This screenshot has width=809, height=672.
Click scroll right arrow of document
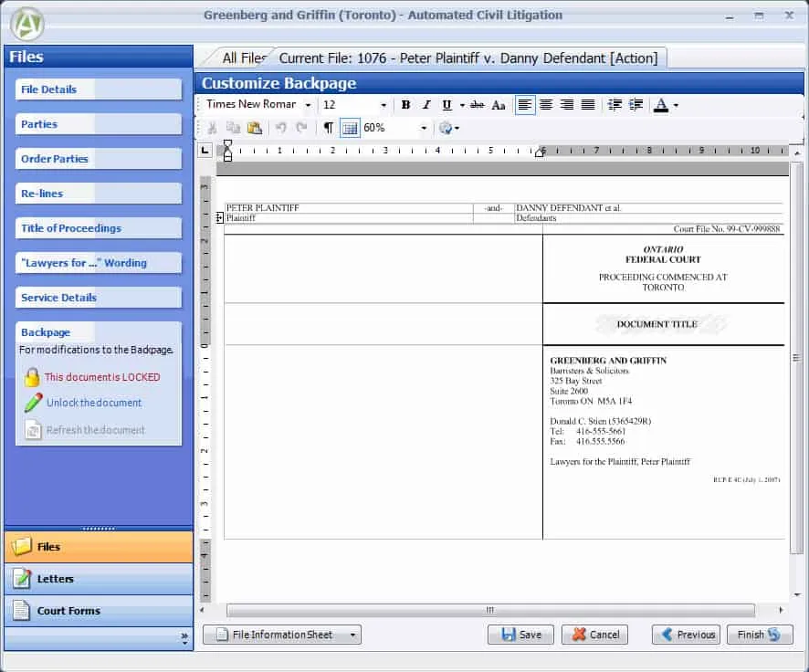pos(781,610)
